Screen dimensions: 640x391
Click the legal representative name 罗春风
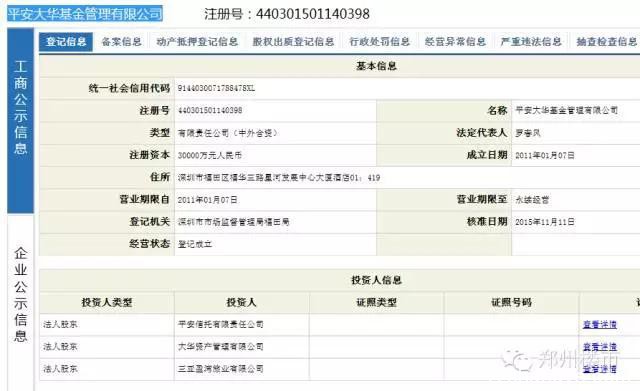(x=528, y=133)
